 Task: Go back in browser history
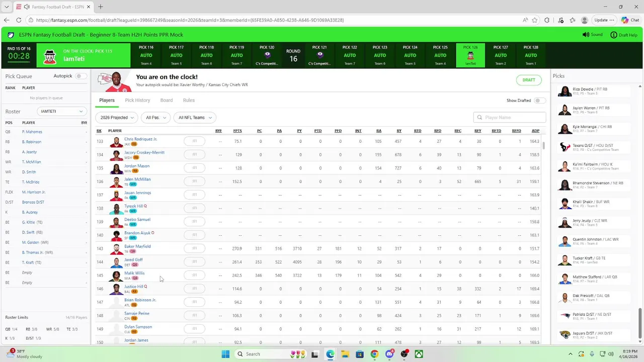(7, 20)
